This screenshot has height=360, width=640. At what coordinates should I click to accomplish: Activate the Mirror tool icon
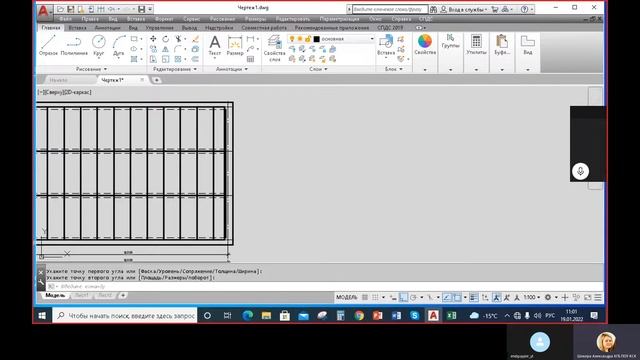tap(165, 49)
